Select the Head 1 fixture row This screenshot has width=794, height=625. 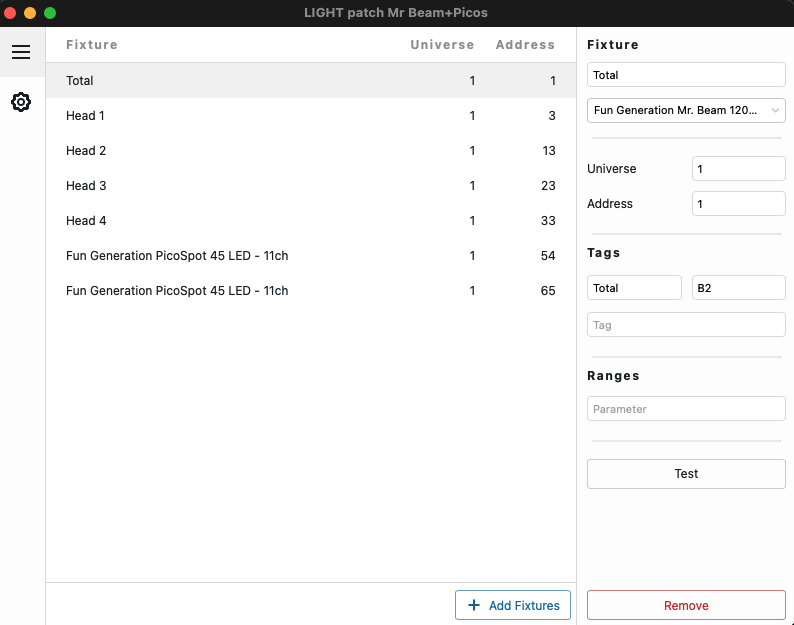point(311,115)
